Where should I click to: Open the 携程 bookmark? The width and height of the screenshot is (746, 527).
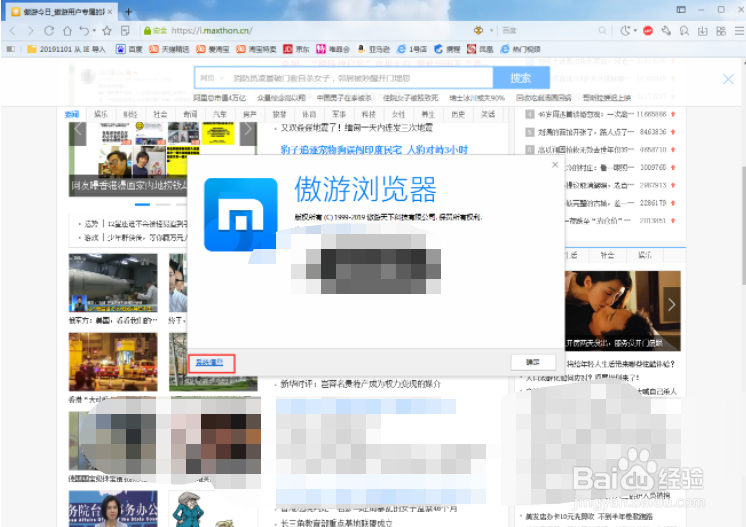tap(447, 49)
